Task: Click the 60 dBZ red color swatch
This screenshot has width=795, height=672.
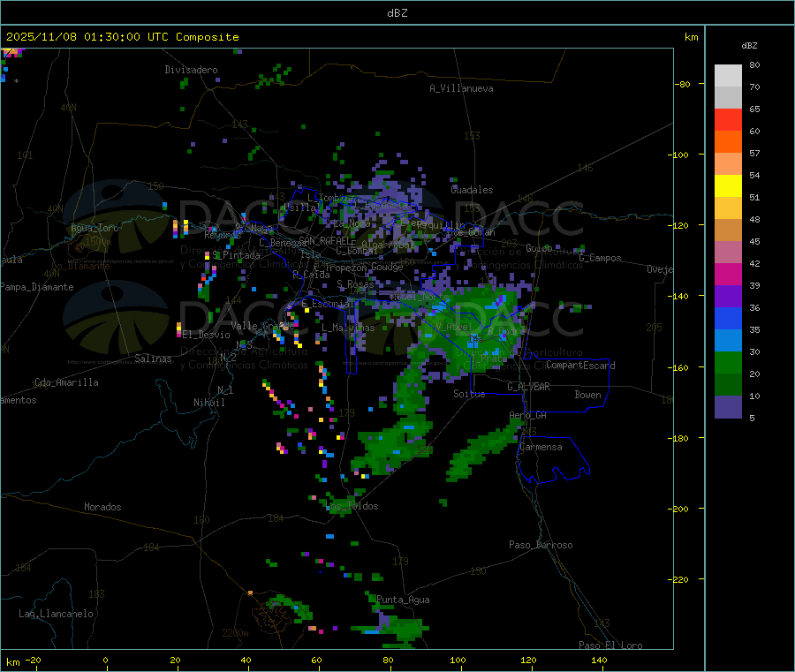Action: [x=728, y=119]
